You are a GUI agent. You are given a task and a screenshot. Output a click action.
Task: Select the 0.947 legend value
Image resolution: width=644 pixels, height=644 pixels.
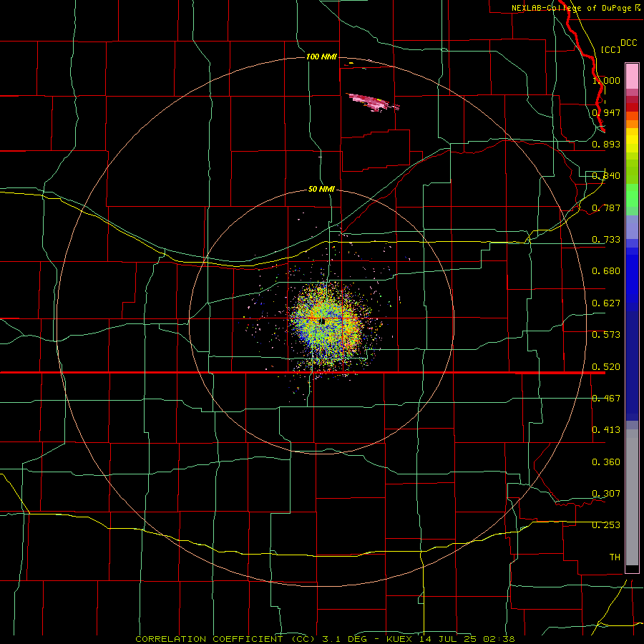tap(606, 112)
